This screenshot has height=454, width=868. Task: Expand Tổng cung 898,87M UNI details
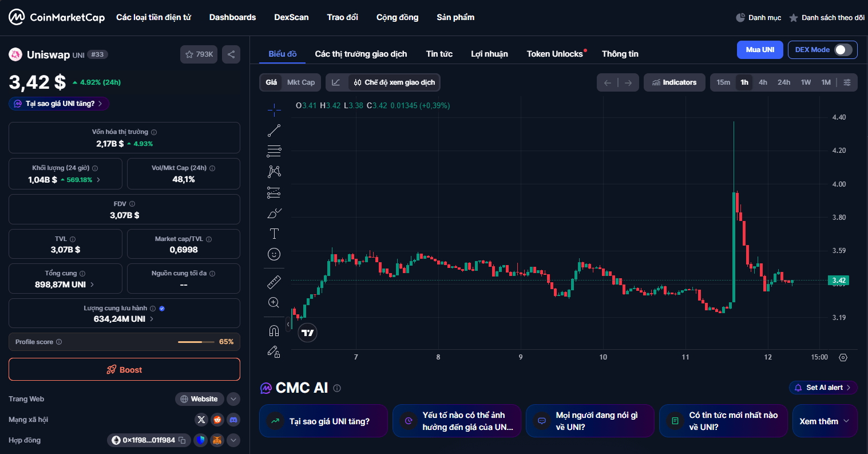tap(92, 285)
